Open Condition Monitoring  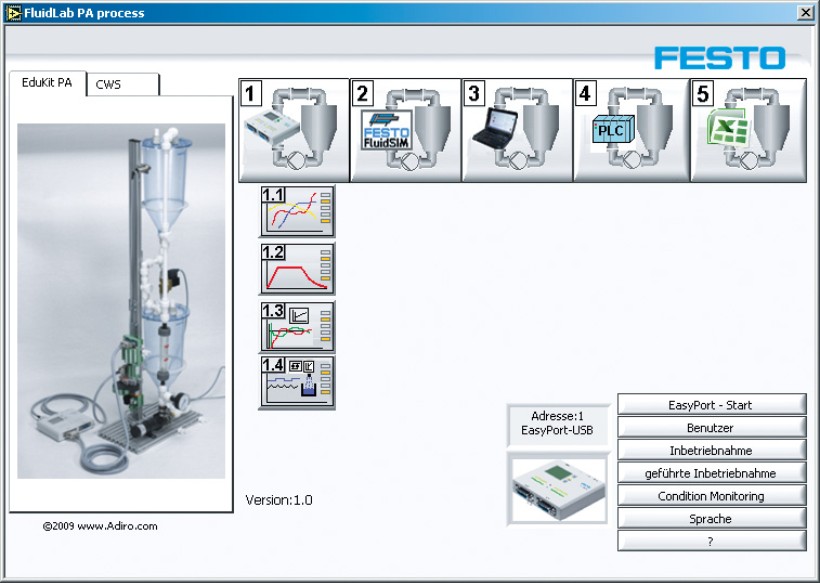click(712, 496)
